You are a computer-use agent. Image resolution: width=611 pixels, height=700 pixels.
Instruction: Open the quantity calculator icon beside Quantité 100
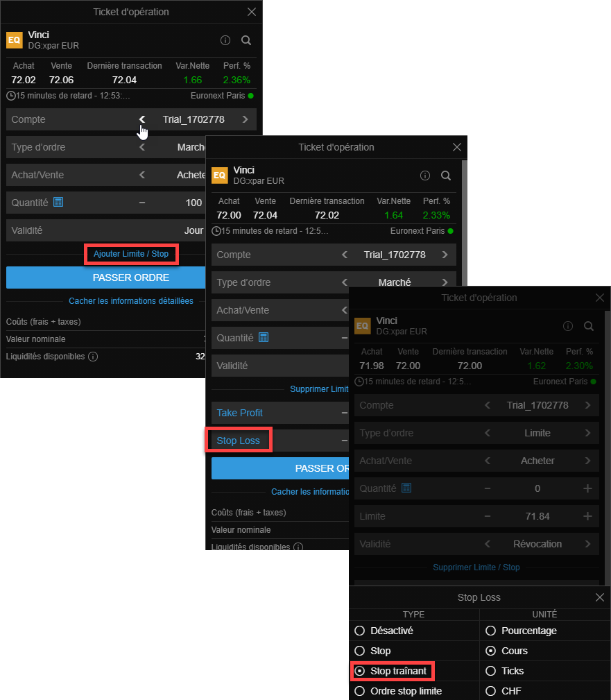point(58,202)
